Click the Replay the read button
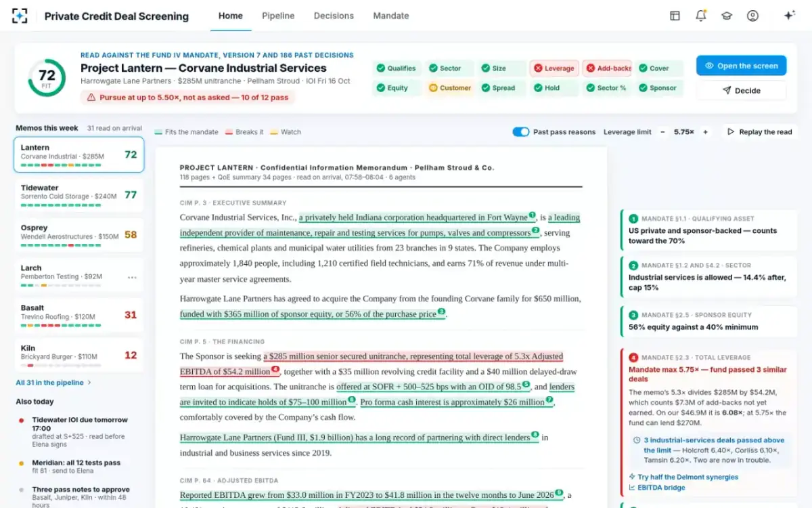This screenshot has height=508, width=812. coord(759,132)
